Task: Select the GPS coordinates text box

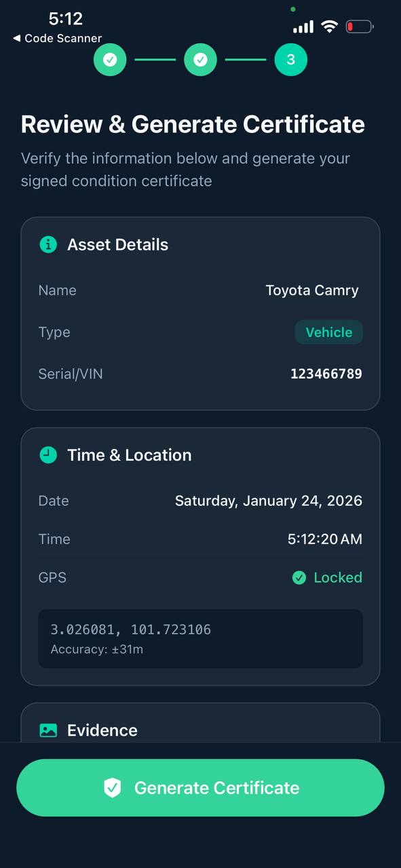Action: [x=200, y=638]
